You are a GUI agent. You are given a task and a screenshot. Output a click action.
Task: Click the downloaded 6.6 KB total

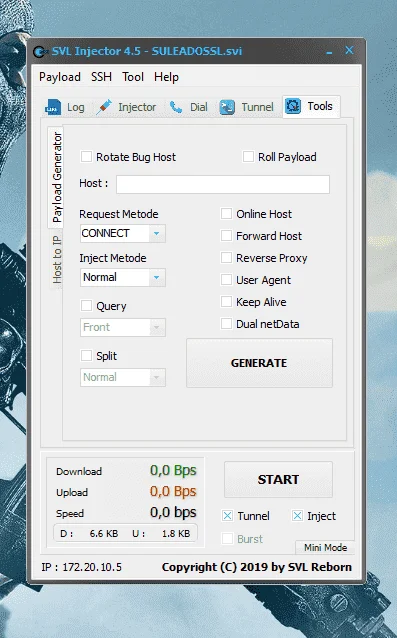104,533
